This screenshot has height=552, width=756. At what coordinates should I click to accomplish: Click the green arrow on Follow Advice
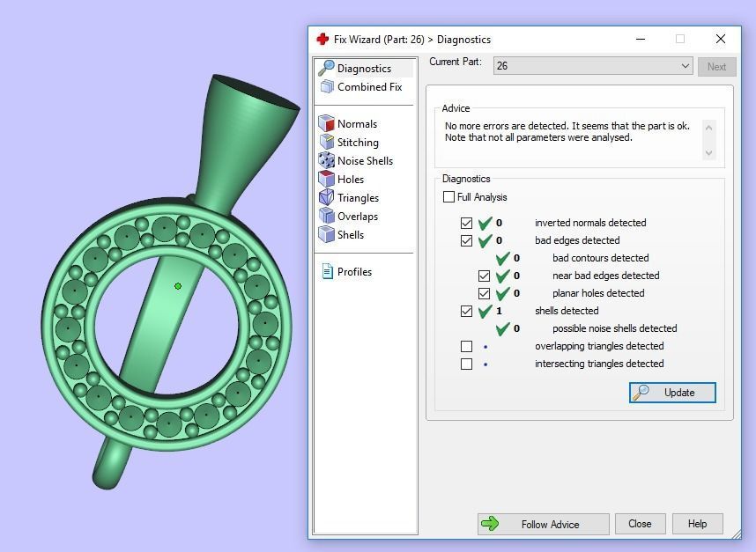[490, 524]
